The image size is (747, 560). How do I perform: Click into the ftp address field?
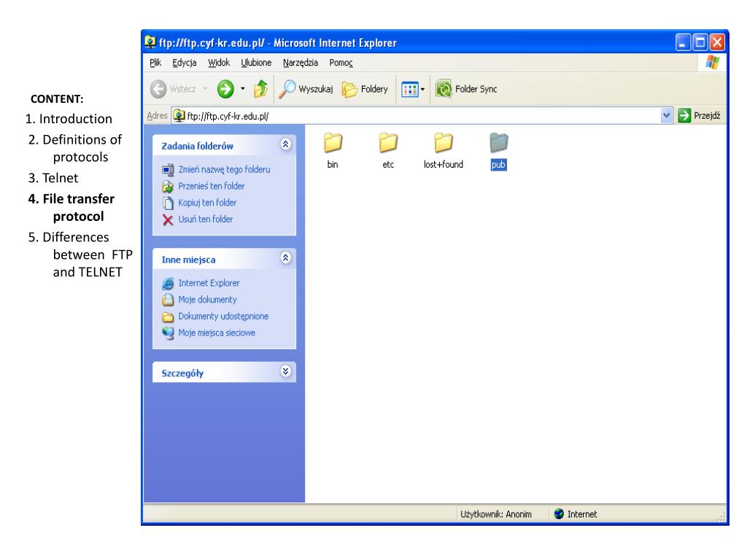[422, 116]
